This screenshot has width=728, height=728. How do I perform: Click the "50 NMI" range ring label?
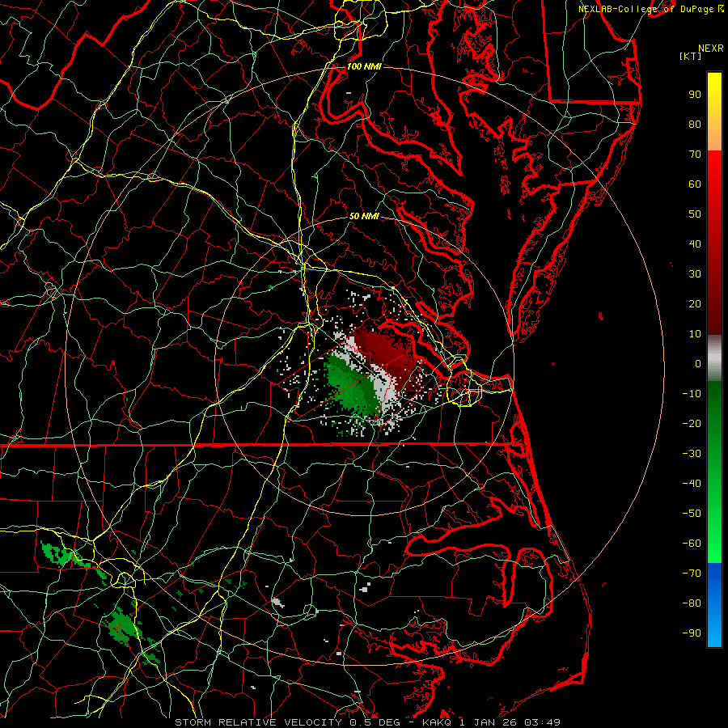point(364,216)
